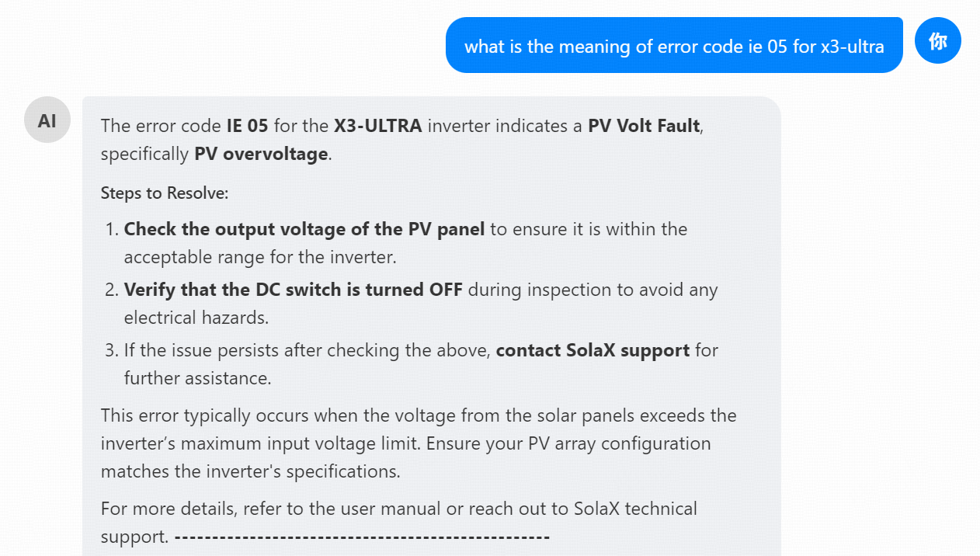Select the user's question bubble

pyautogui.click(x=673, y=46)
